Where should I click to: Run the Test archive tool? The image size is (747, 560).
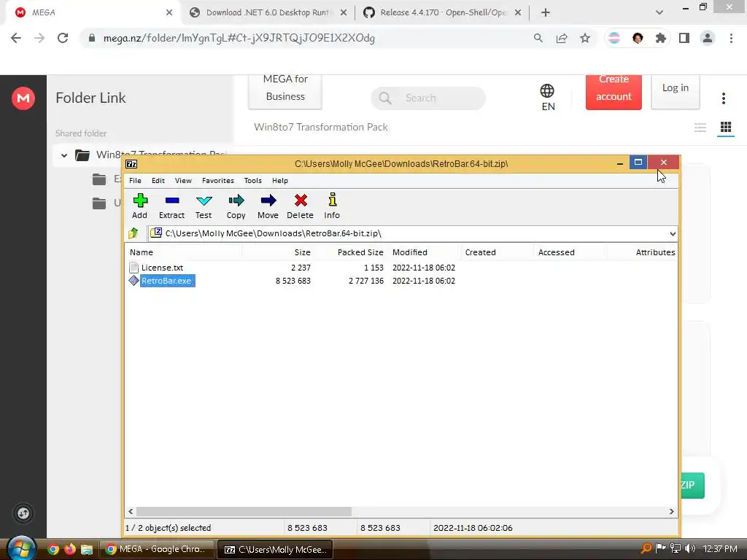(x=204, y=206)
